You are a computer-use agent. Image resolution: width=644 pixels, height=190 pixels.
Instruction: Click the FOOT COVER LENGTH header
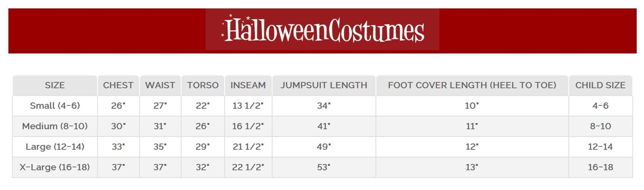(472, 85)
